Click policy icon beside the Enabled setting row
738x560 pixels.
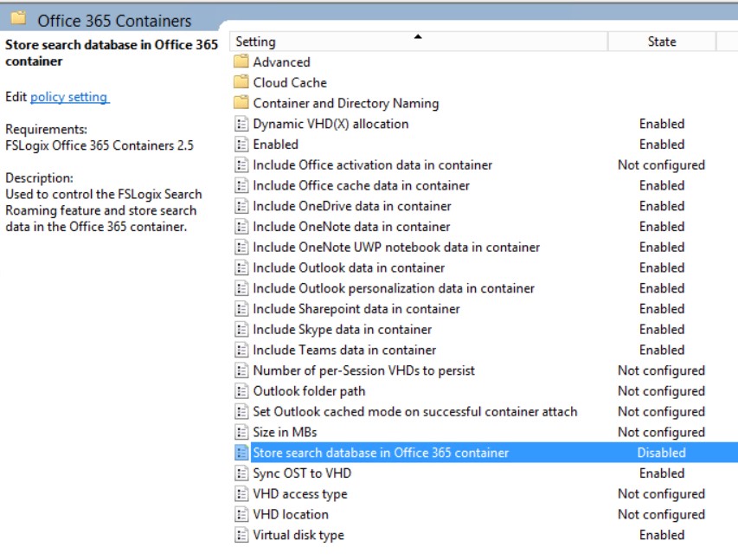click(241, 145)
